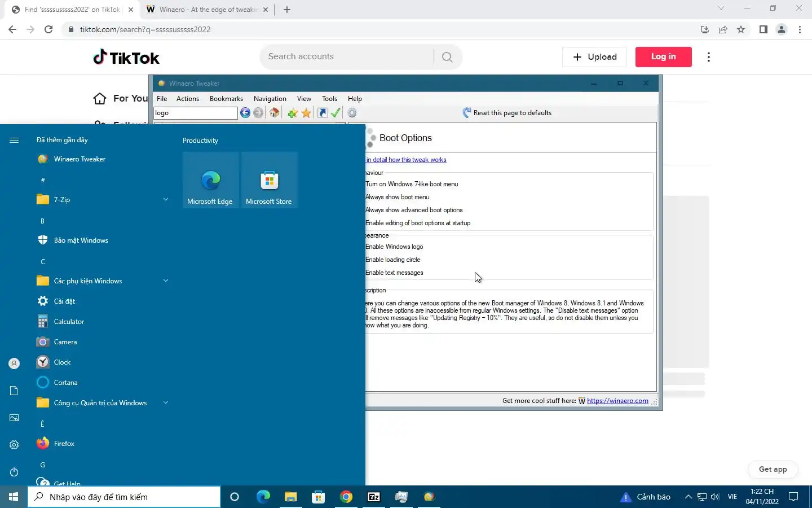Viewport: 812px width, 508px height.
Task: Click TikTok search magnifier icon
Action: click(447, 57)
